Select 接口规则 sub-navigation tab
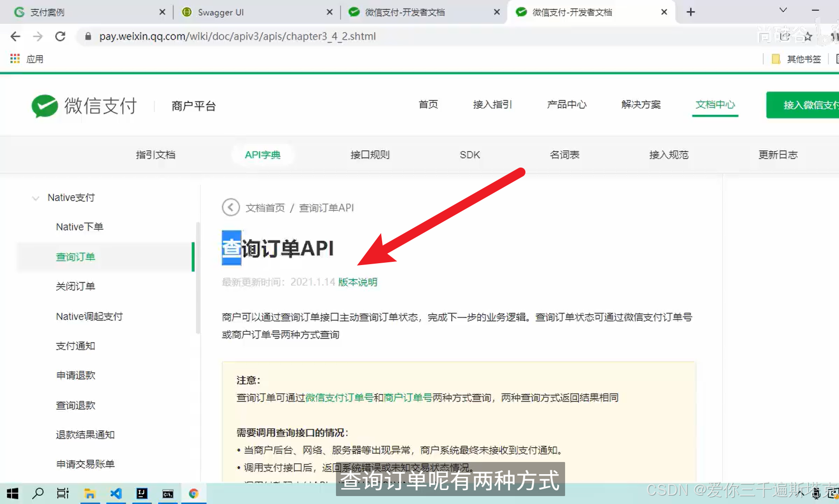 click(370, 155)
